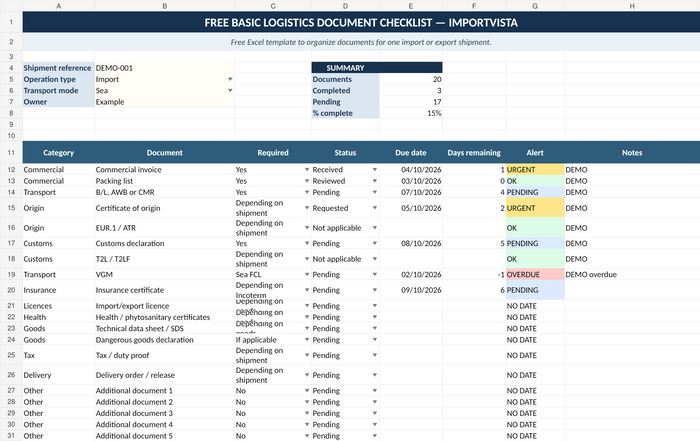700x441 pixels.
Task: Open Required dropdown for Packing list row
Action: [307, 181]
